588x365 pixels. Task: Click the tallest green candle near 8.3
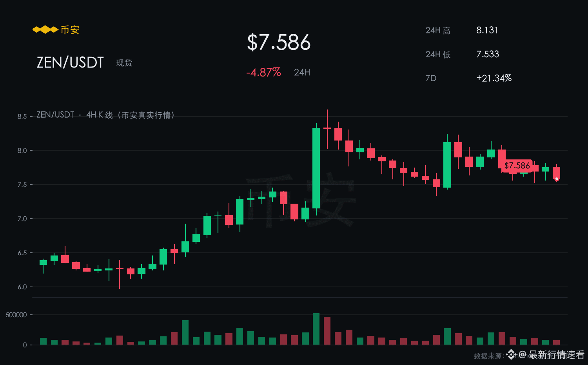316,168
